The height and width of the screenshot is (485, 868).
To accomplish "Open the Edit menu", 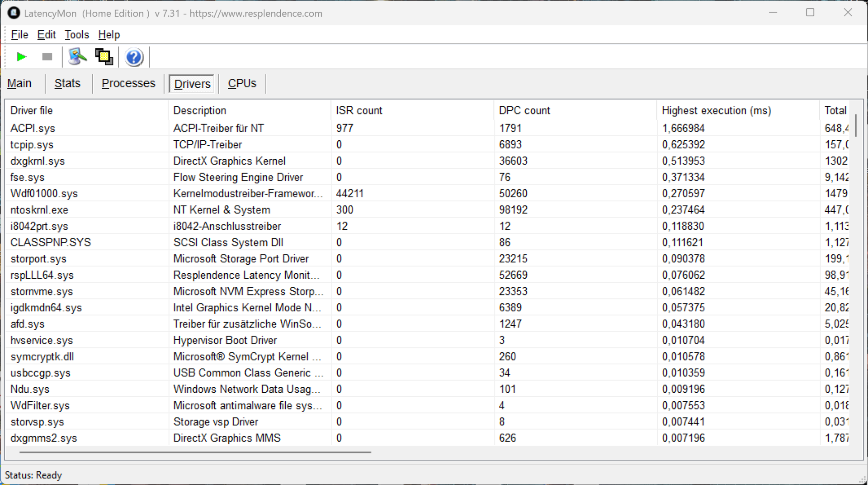I will pyautogui.click(x=46, y=34).
